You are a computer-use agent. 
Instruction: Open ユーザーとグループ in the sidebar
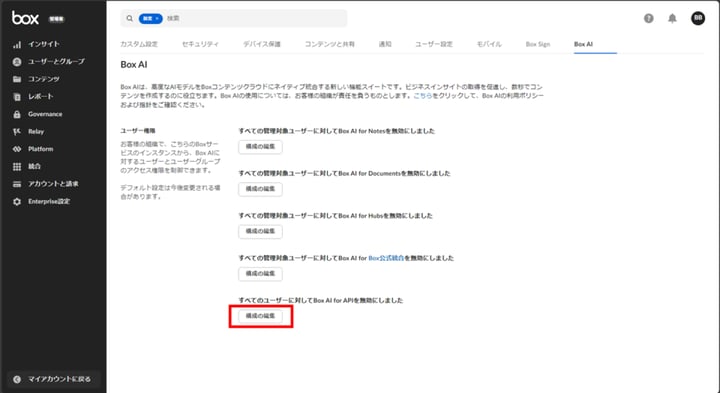pyautogui.click(x=56, y=62)
